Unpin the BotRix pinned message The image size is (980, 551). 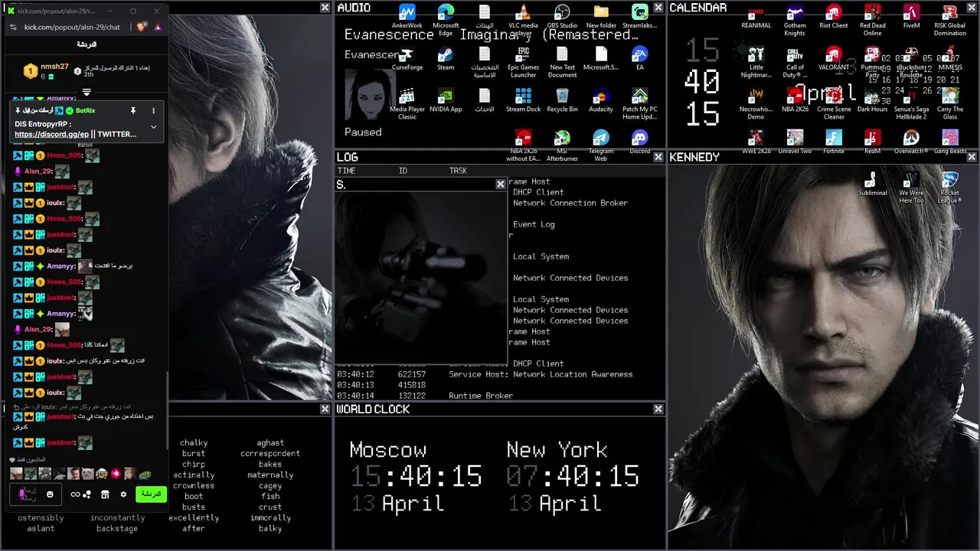133,111
